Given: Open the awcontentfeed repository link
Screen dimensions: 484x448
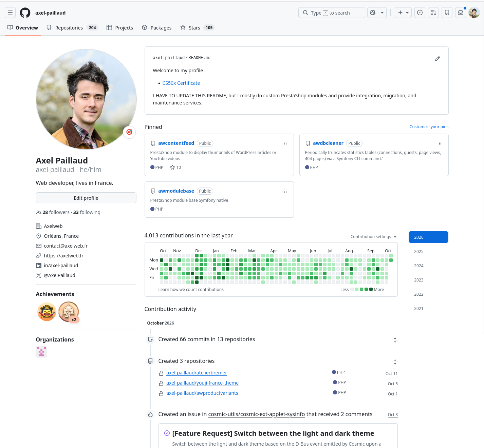Looking at the screenshot, I should pos(176,143).
